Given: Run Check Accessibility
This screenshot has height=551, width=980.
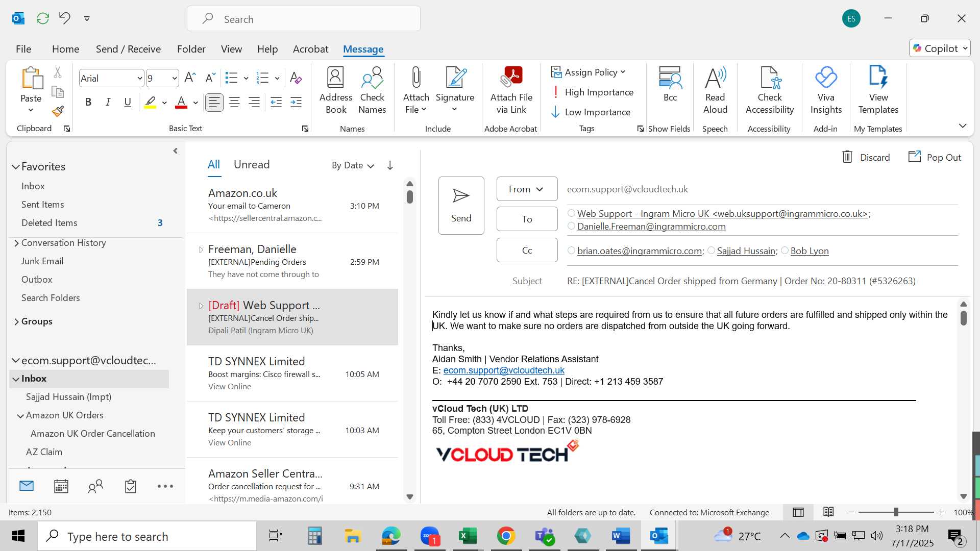Looking at the screenshot, I should point(770,91).
